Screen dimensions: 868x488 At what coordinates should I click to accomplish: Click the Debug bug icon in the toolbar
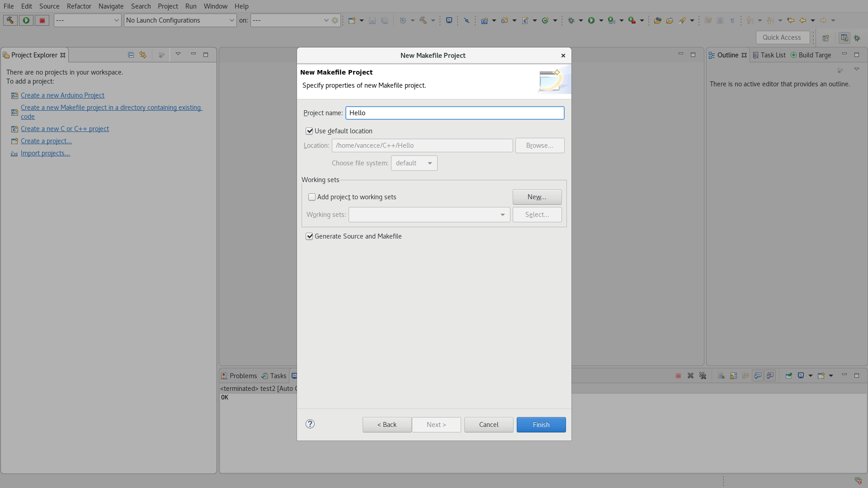(x=571, y=20)
